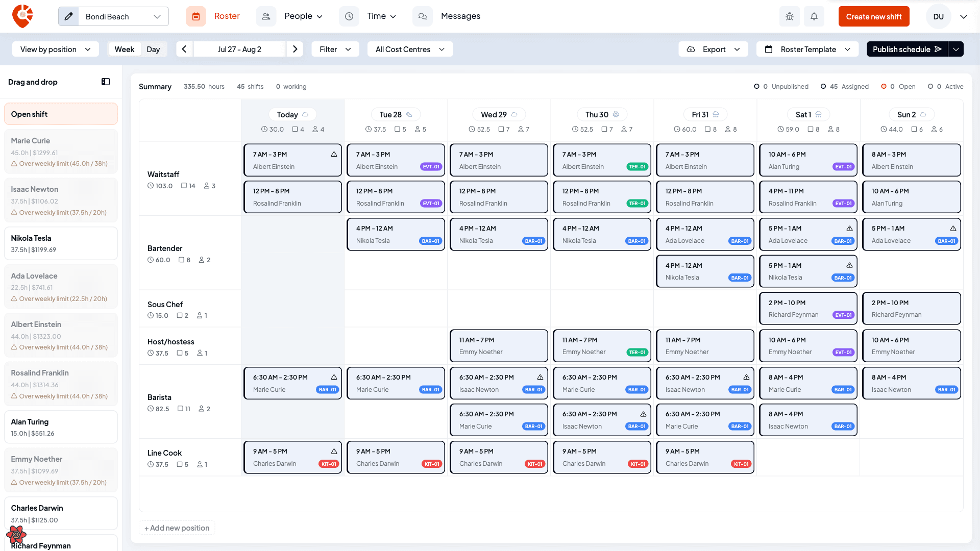
Task: Click warning icon on Thursday Isaac Newton Barista shift
Action: (643, 414)
